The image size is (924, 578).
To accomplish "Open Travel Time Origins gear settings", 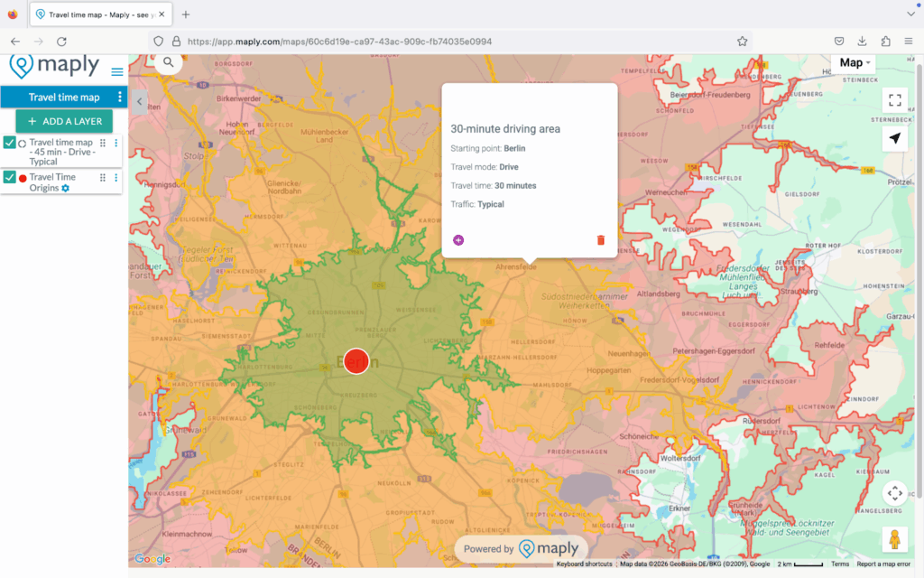I will pyautogui.click(x=65, y=188).
